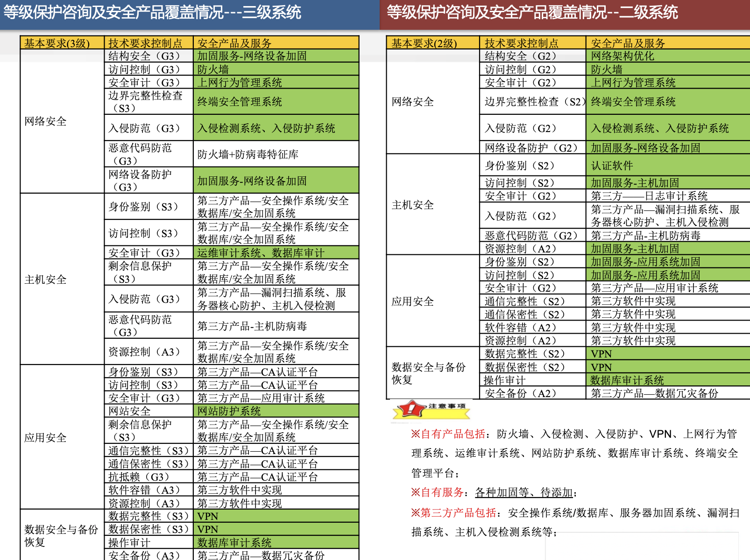Viewport: 750px width, 560px height.
Task: Select 网站安全 cell
Action: (x=149, y=411)
